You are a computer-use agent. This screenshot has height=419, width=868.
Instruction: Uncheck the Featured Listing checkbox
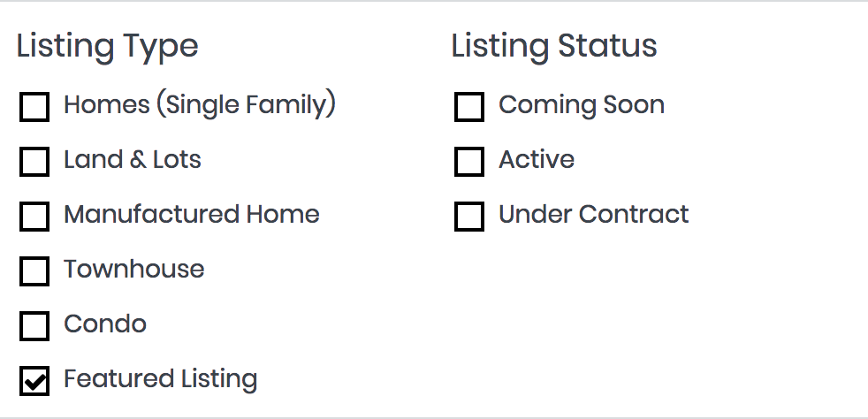click(34, 381)
